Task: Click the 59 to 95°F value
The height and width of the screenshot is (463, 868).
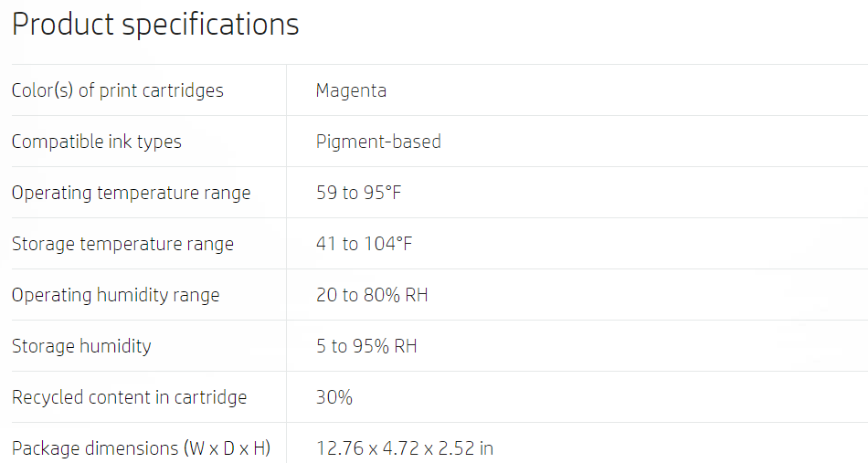Action: point(359,193)
